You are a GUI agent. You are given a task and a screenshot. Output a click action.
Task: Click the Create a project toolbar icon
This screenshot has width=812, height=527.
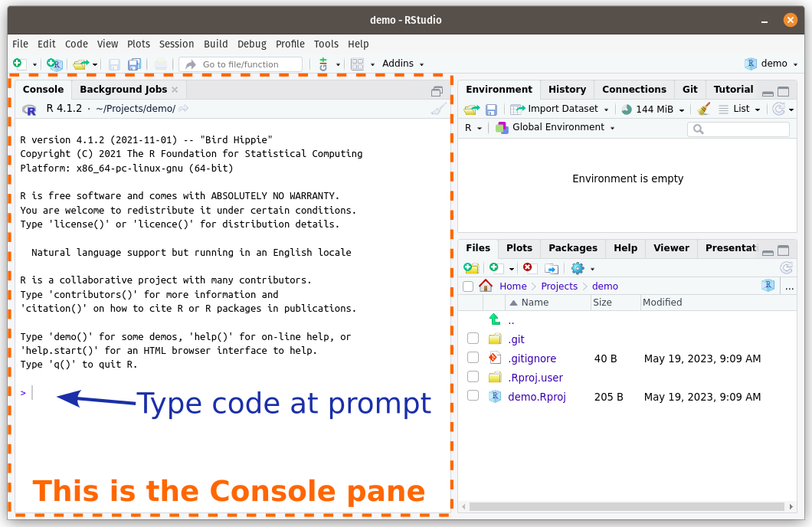point(54,64)
